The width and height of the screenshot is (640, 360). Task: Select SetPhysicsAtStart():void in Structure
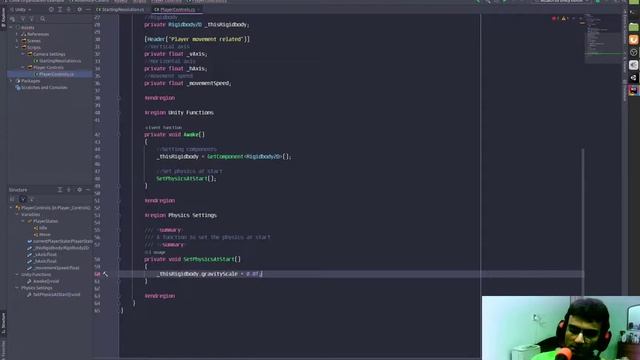click(x=53, y=294)
